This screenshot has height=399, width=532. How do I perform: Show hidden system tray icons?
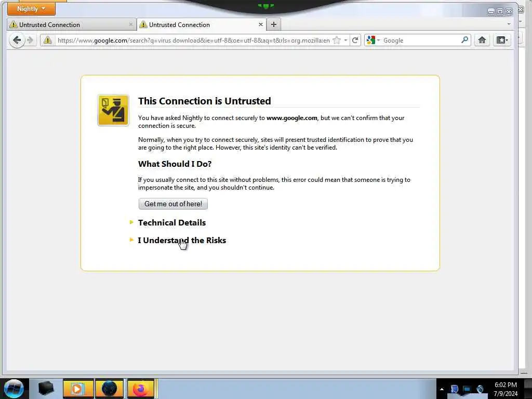pos(442,389)
